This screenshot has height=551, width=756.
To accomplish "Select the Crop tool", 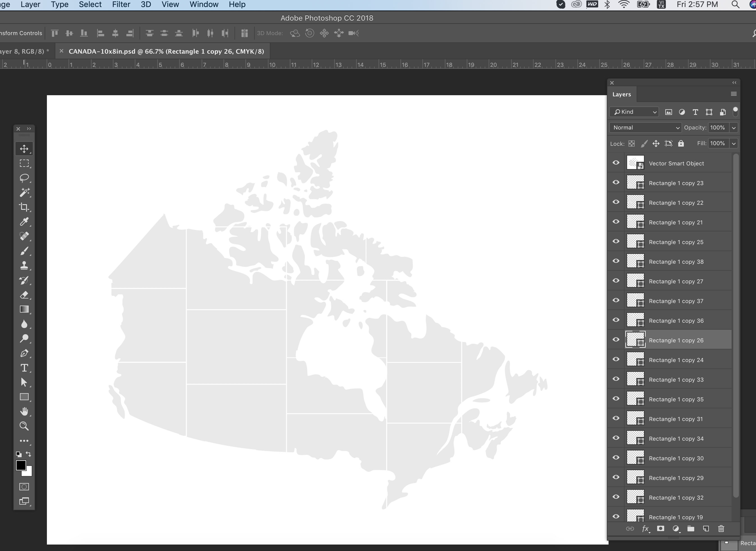I will 24,207.
